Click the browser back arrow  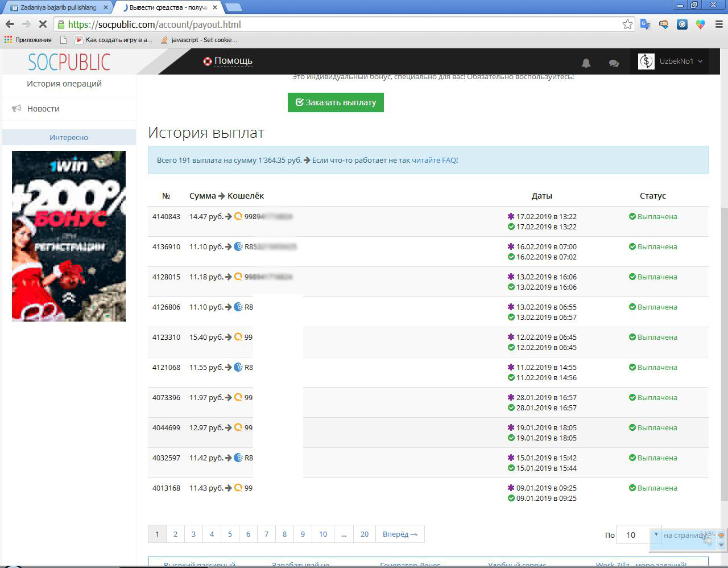pos(10,24)
